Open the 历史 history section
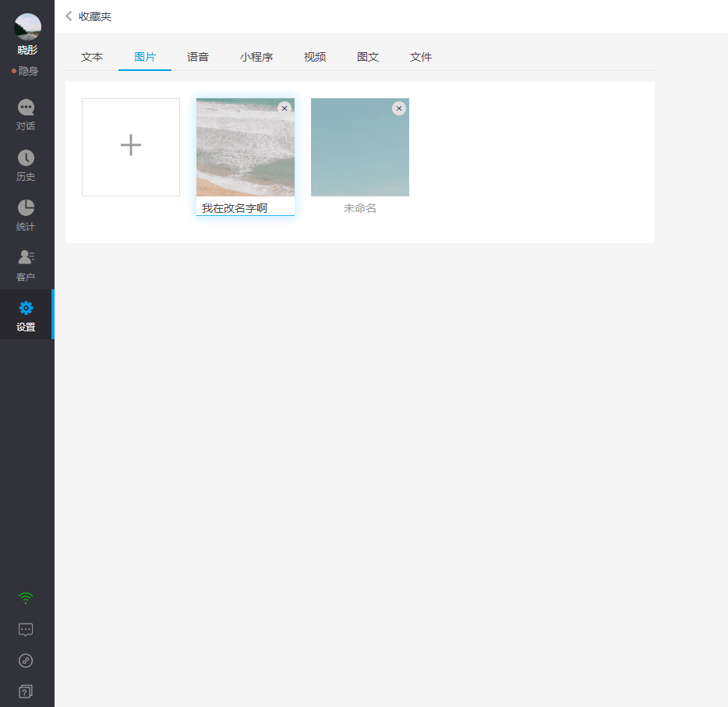728x707 pixels. 26,165
